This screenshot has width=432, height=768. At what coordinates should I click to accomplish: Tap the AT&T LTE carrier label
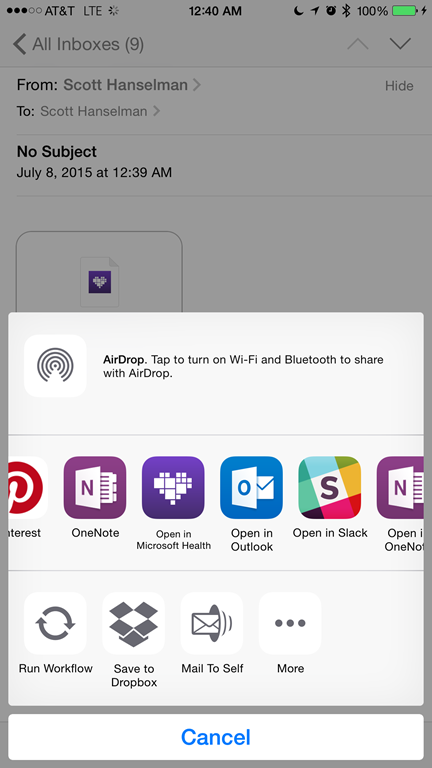73,11
